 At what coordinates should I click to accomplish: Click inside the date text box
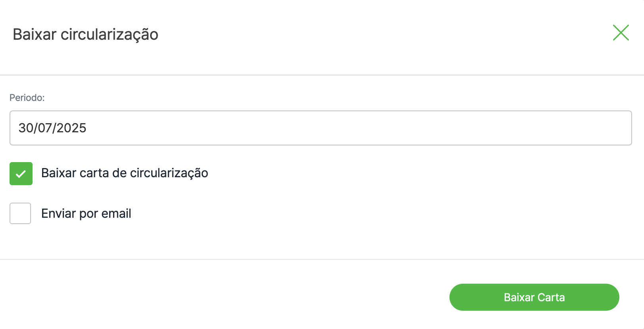pos(320,128)
